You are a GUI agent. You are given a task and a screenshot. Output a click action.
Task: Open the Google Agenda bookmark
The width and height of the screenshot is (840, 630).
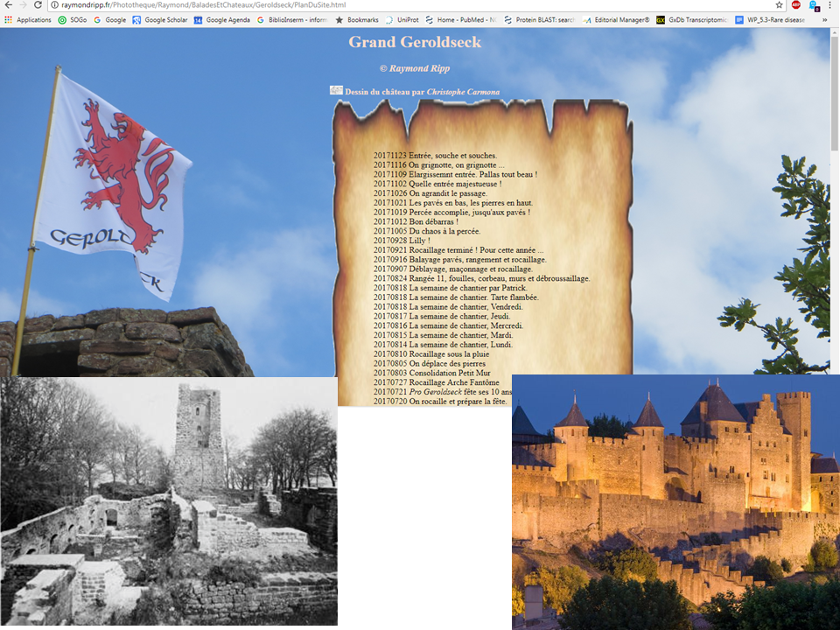tap(221, 19)
